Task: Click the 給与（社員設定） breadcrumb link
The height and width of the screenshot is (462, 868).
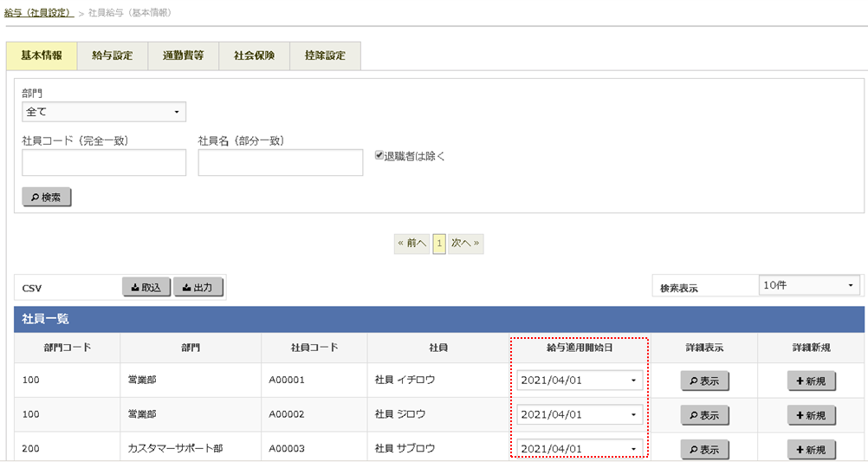Action: click(x=38, y=13)
